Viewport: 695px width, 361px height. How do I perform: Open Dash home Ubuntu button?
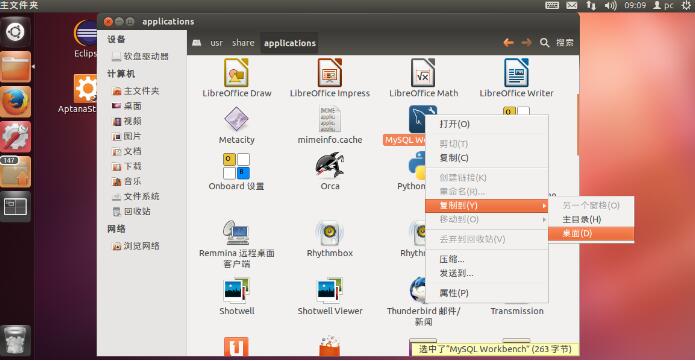(16, 32)
